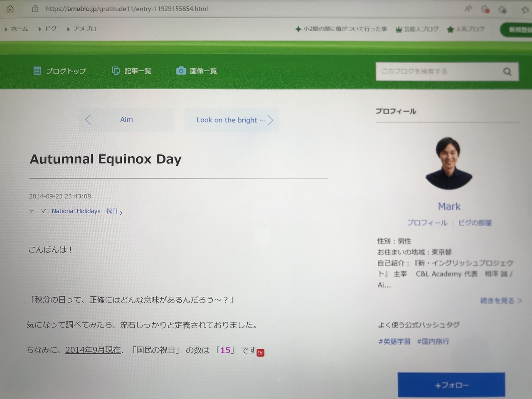Click the browser home icon

pos(10,9)
